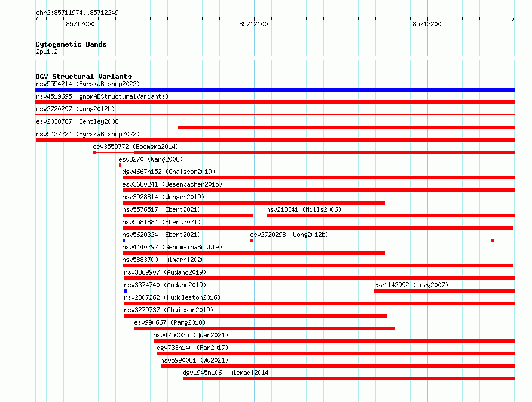This screenshot has height=402, width=532.
Task: Open variant nsv3928814 (Wenger2019)
Action: coord(163,197)
